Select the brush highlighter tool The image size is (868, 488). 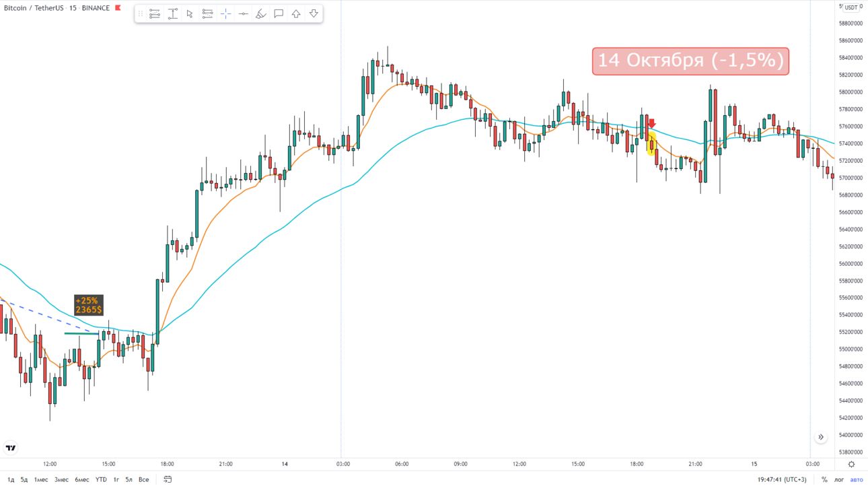click(261, 13)
